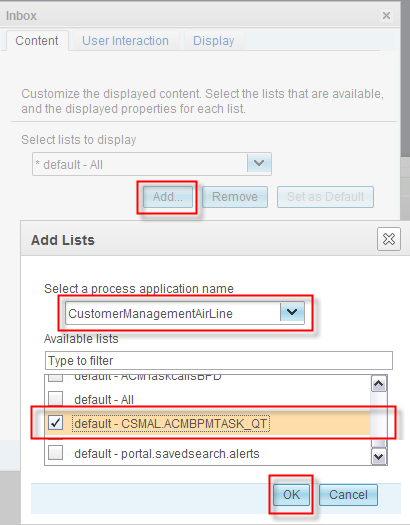
Task: Switch to the User Interaction tab
Action: 125,41
